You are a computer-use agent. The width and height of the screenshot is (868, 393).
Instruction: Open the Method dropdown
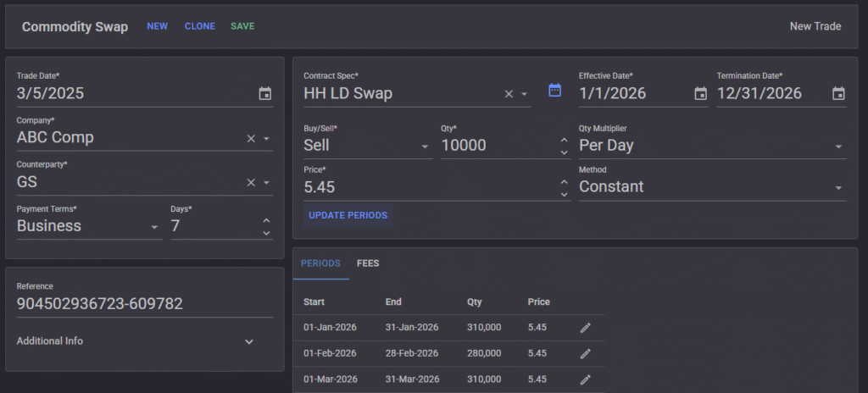point(838,188)
